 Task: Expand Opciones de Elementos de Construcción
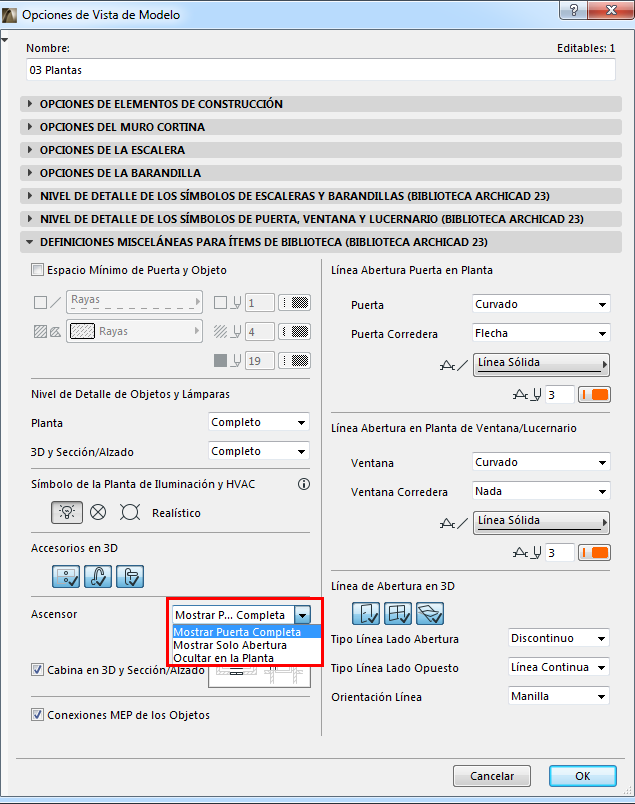coord(321,104)
